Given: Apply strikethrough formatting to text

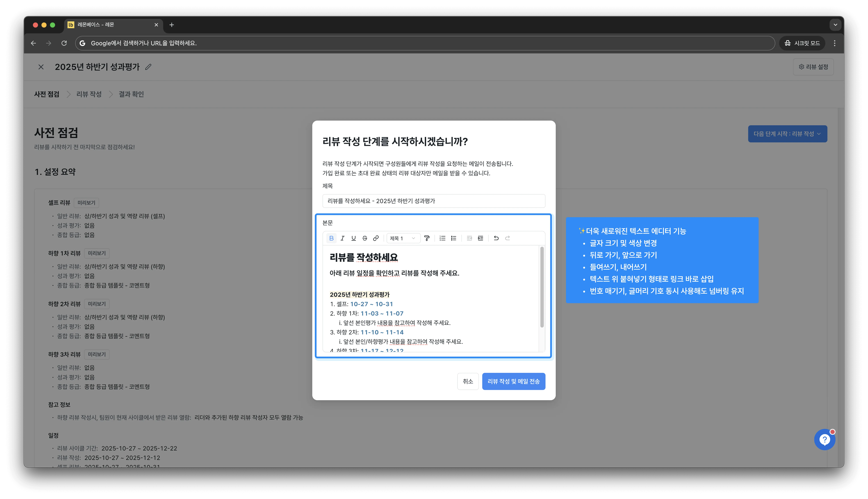Looking at the screenshot, I should (365, 238).
